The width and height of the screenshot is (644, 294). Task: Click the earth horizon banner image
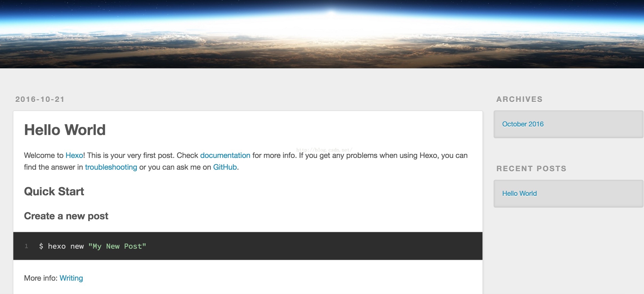[322, 34]
